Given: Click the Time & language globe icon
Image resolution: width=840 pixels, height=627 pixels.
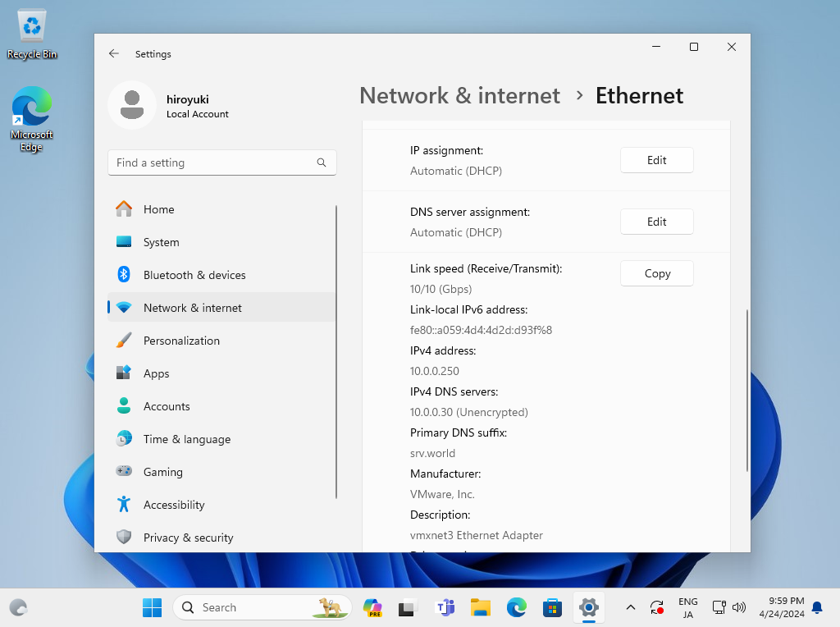Looking at the screenshot, I should point(124,439).
